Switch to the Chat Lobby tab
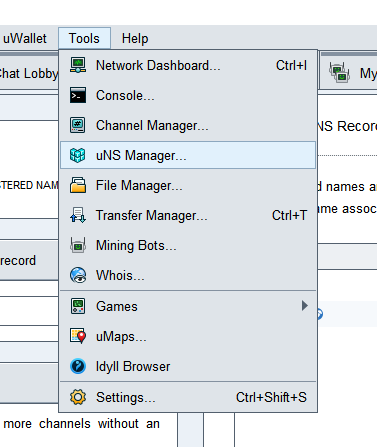Screen dimensions: 377x447 pos(29,73)
